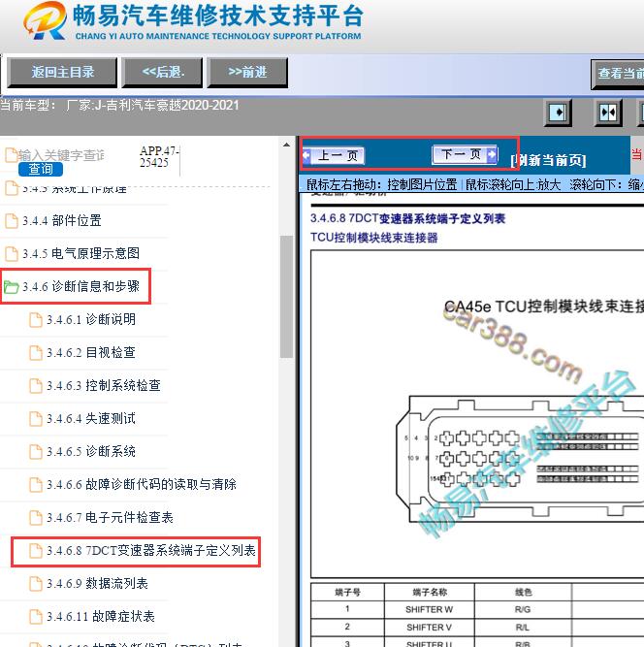Open 3.4.6.9 数据流列表
Image resolution: width=644 pixels, height=647 pixels.
click(x=97, y=583)
